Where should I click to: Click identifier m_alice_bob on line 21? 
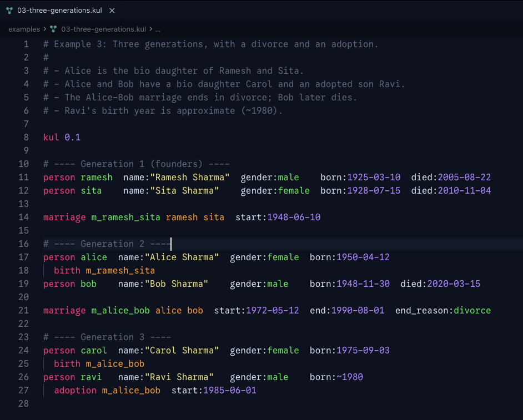click(x=120, y=311)
